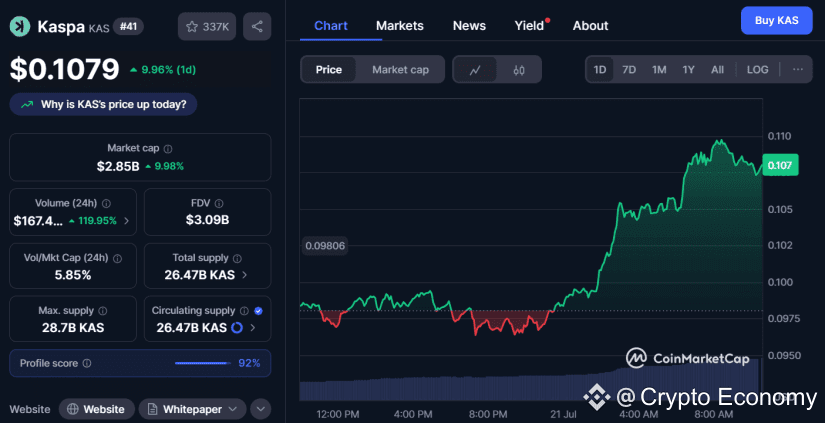Open the About tab
Image resolution: width=825 pixels, height=423 pixels.
pyautogui.click(x=590, y=26)
